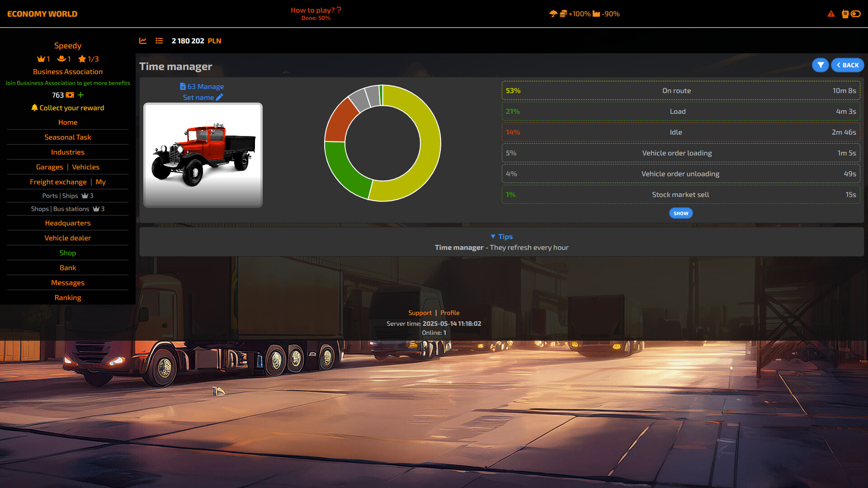The image size is (868, 488).
Task: Click the transaction list icon in the top bar
Action: coord(159,41)
